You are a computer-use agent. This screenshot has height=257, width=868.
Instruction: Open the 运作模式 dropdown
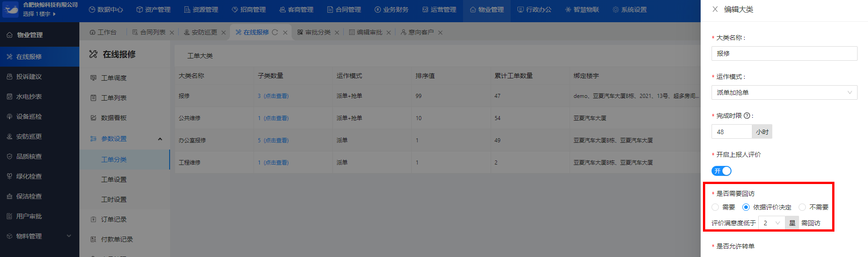click(x=784, y=92)
